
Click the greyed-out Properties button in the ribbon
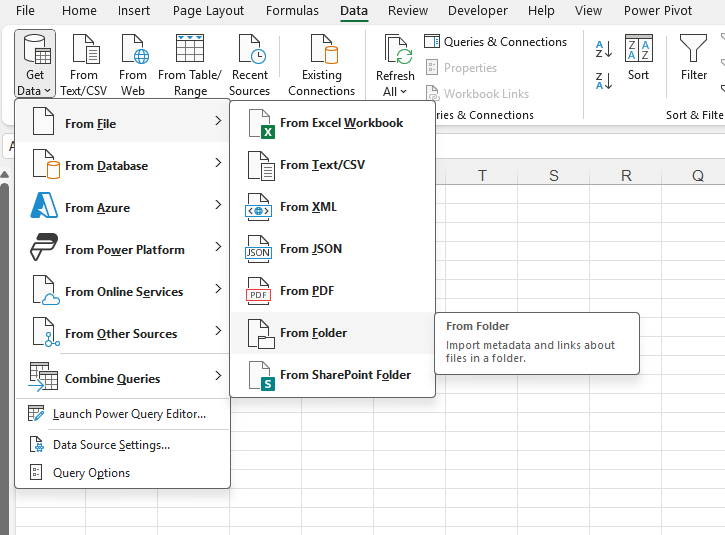point(461,68)
